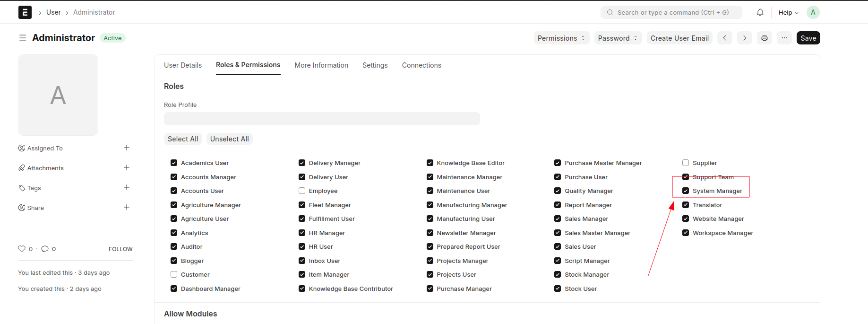The height and width of the screenshot is (324, 868).
Task: Click the notifications bell icon
Action: click(760, 12)
